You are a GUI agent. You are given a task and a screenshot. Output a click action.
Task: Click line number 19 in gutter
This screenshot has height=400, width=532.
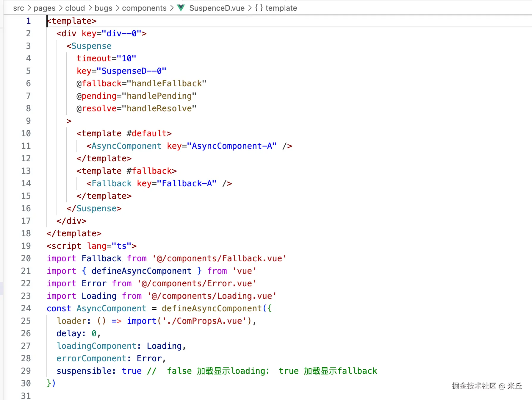(x=26, y=246)
